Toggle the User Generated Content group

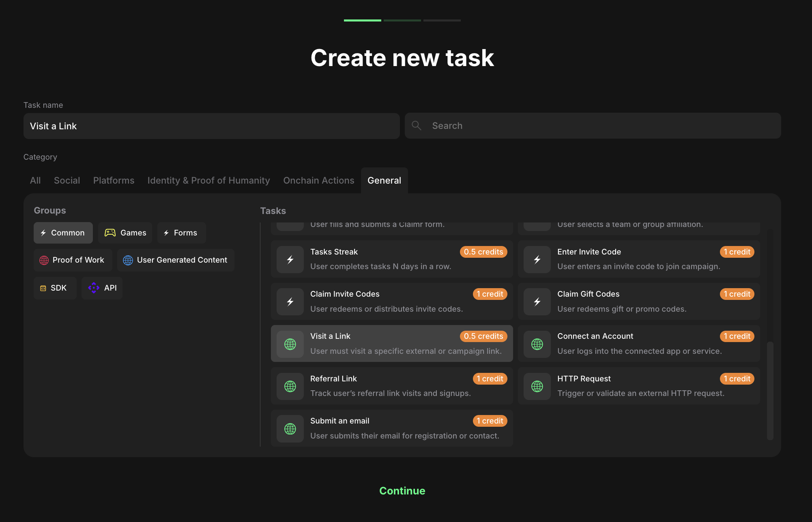point(175,260)
